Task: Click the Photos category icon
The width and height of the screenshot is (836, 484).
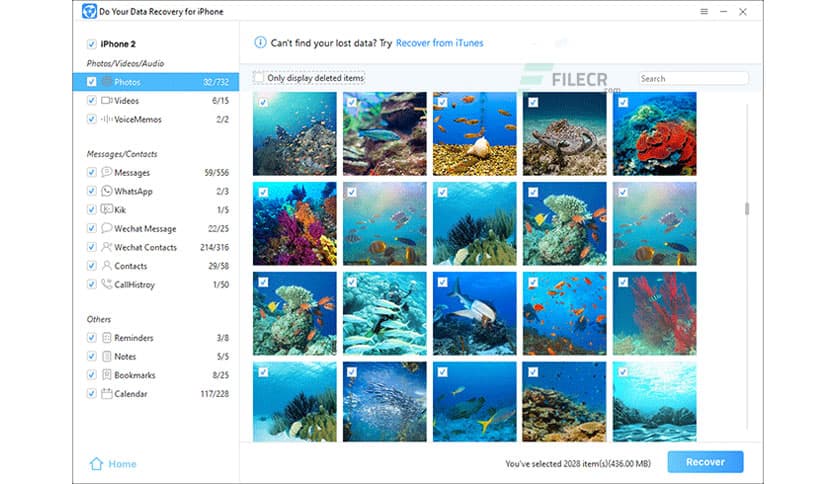Action: click(107, 82)
